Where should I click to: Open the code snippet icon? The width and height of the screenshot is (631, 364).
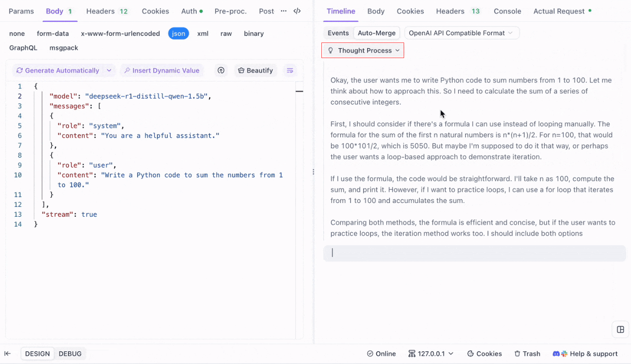click(297, 11)
